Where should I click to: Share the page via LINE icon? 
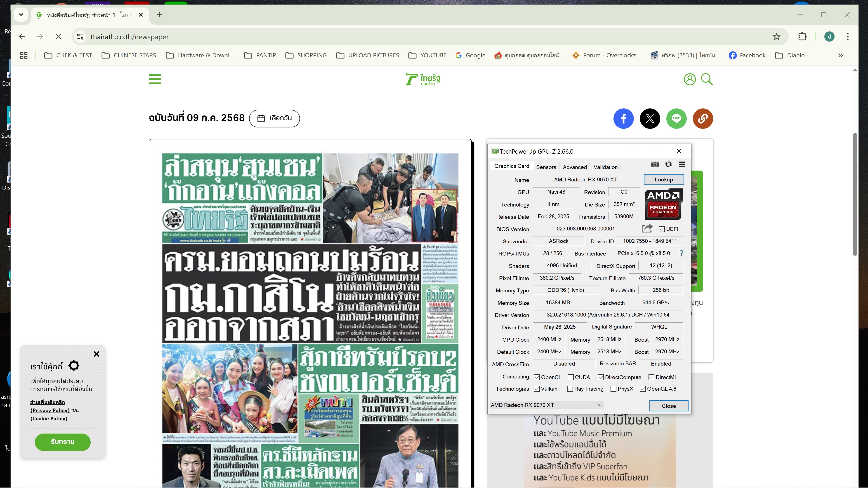pyautogui.click(x=677, y=119)
